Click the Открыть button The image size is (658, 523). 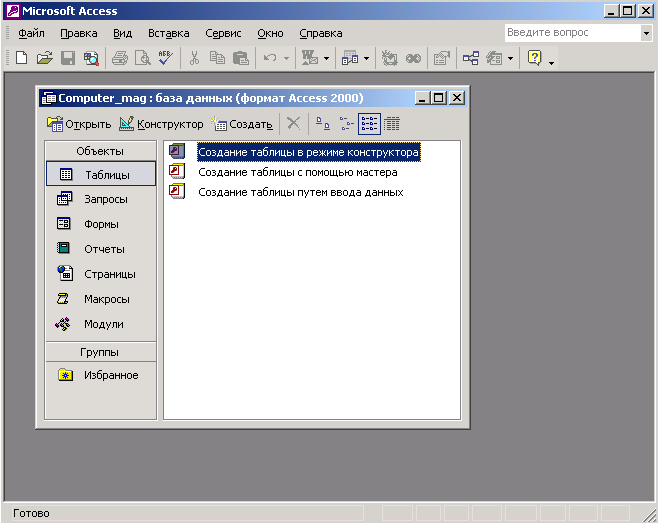[x=79, y=124]
